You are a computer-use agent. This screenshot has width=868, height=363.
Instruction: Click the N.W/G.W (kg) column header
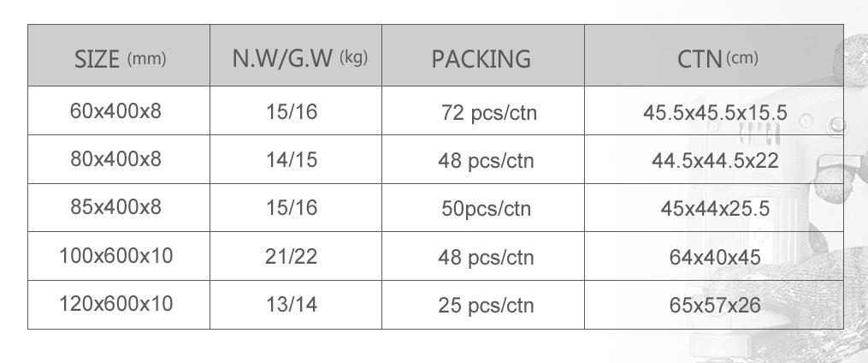(x=296, y=56)
